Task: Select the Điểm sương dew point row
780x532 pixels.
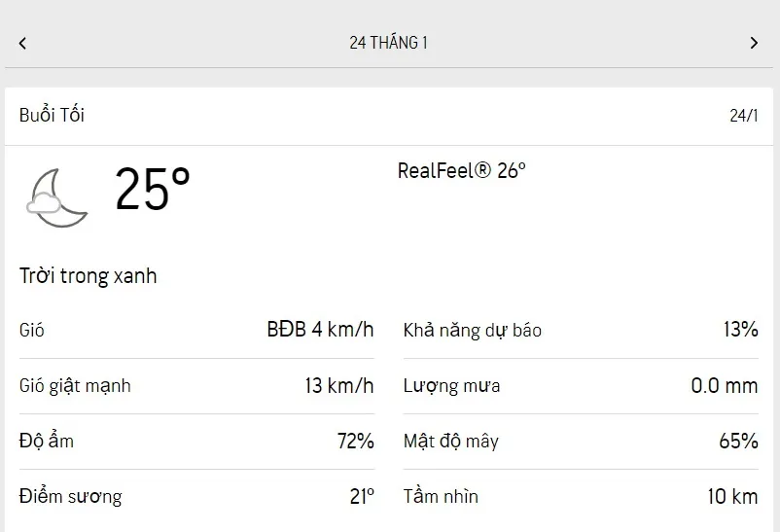Action: click(70, 497)
